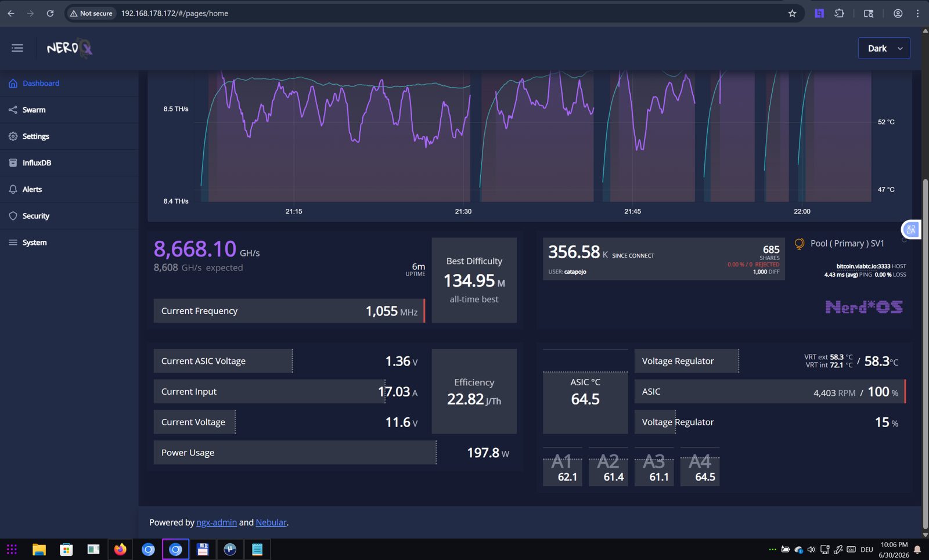Image resolution: width=929 pixels, height=560 pixels.
Task: Toggle the hamburger sidebar menu icon
Action: 17,48
